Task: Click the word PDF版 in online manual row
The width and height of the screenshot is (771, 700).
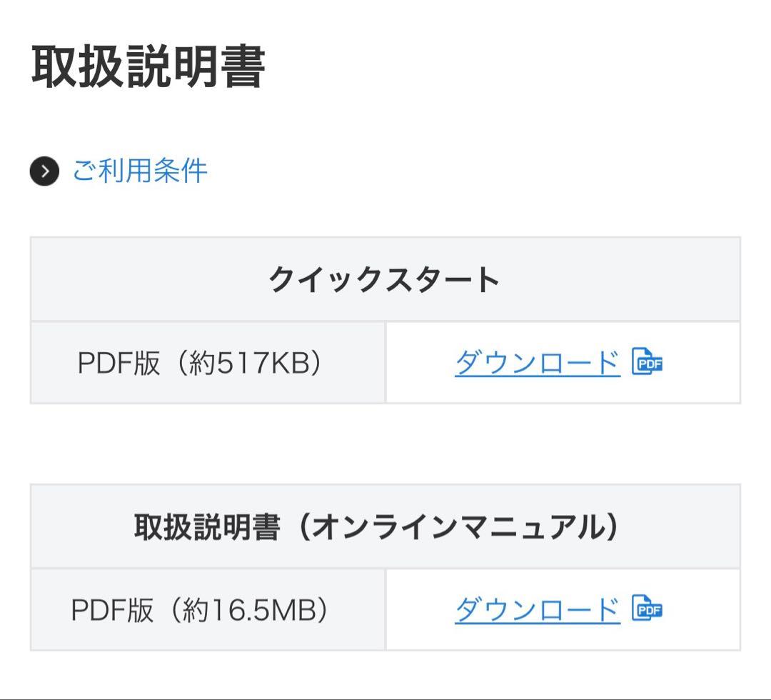Action: [x=112, y=610]
